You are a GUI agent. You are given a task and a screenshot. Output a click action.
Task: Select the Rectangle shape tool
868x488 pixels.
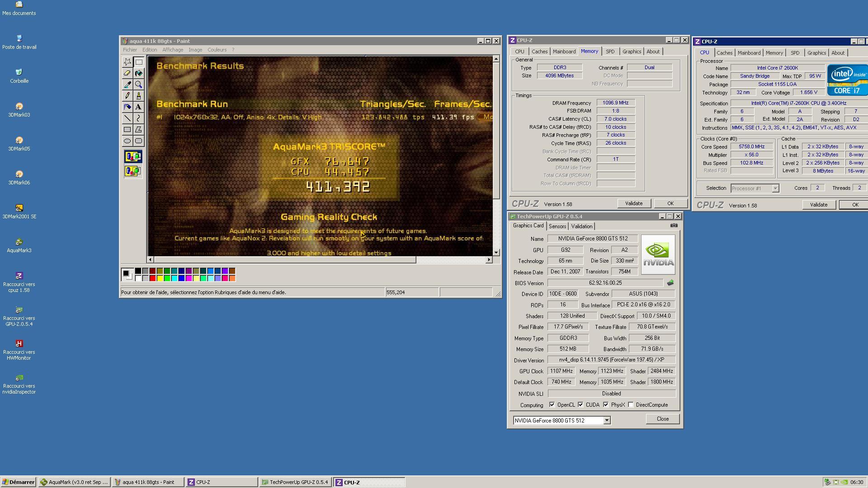pyautogui.click(x=127, y=130)
